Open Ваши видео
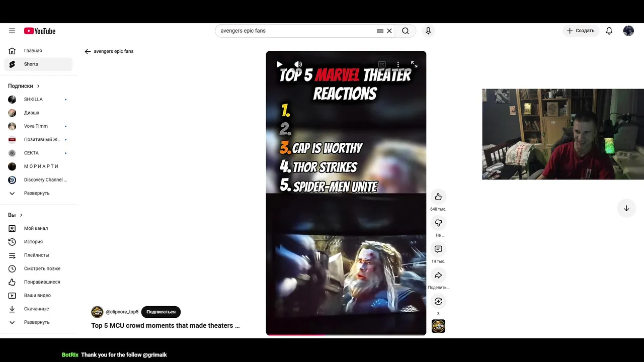 (38, 295)
